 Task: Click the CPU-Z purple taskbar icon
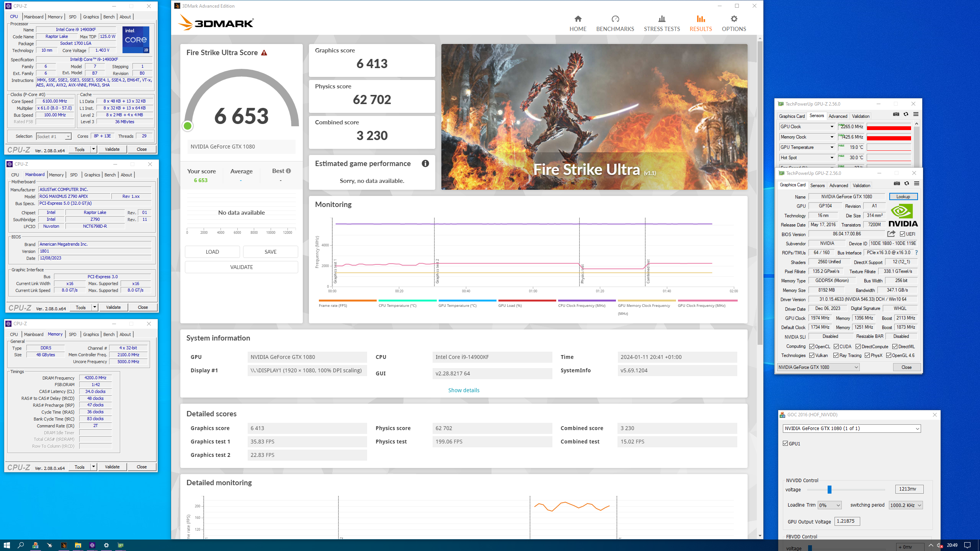[92, 545]
